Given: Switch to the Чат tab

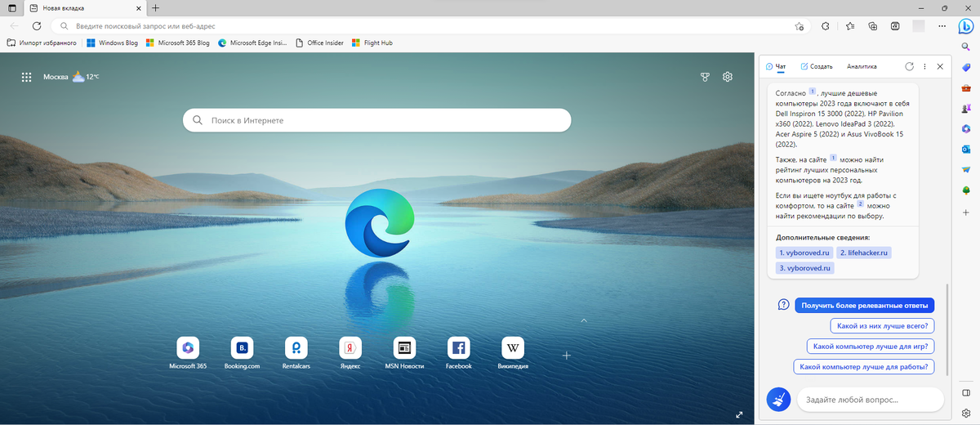Looking at the screenshot, I should click(776, 66).
